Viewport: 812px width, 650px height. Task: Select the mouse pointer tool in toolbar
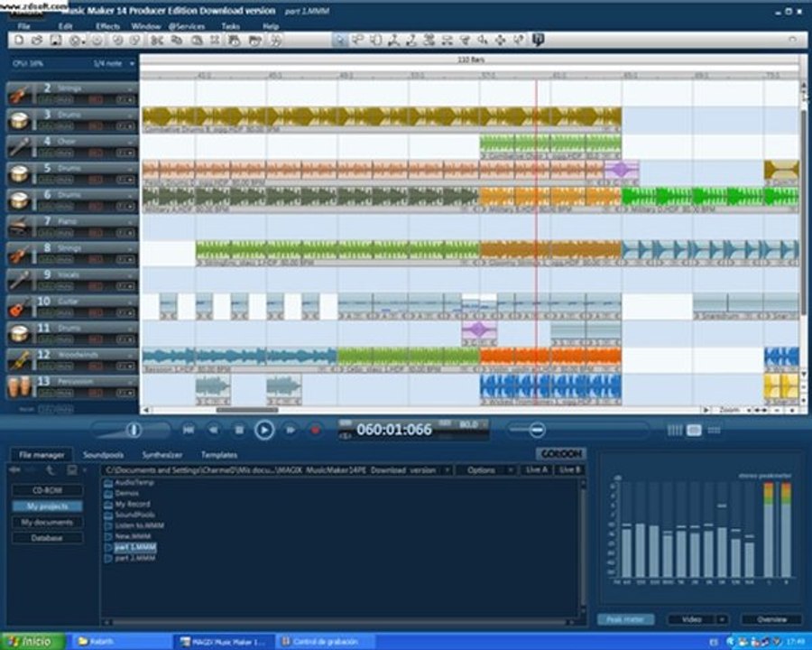tap(339, 41)
